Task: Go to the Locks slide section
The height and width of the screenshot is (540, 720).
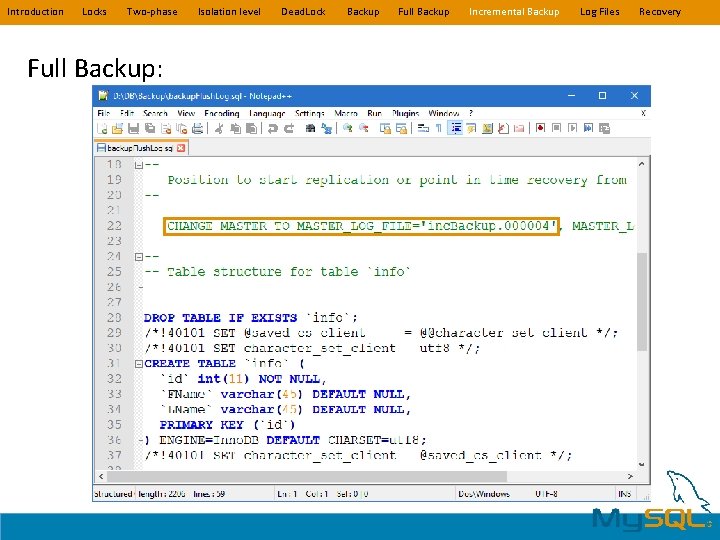Action: pos(94,11)
